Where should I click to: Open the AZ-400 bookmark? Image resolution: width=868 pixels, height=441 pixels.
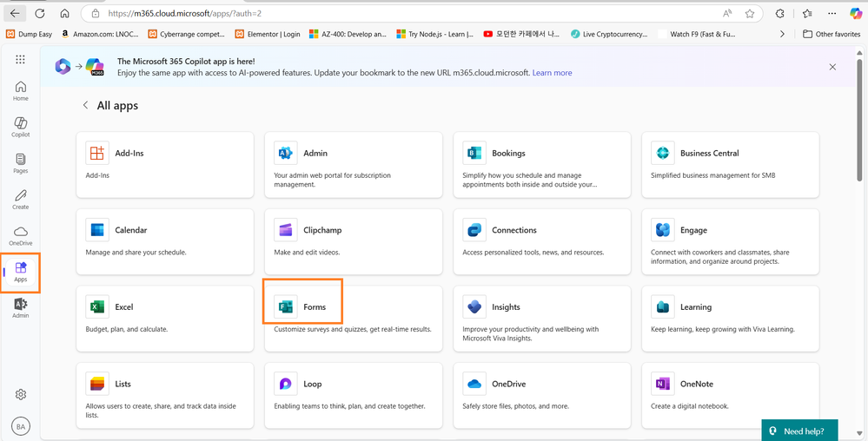coord(348,34)
